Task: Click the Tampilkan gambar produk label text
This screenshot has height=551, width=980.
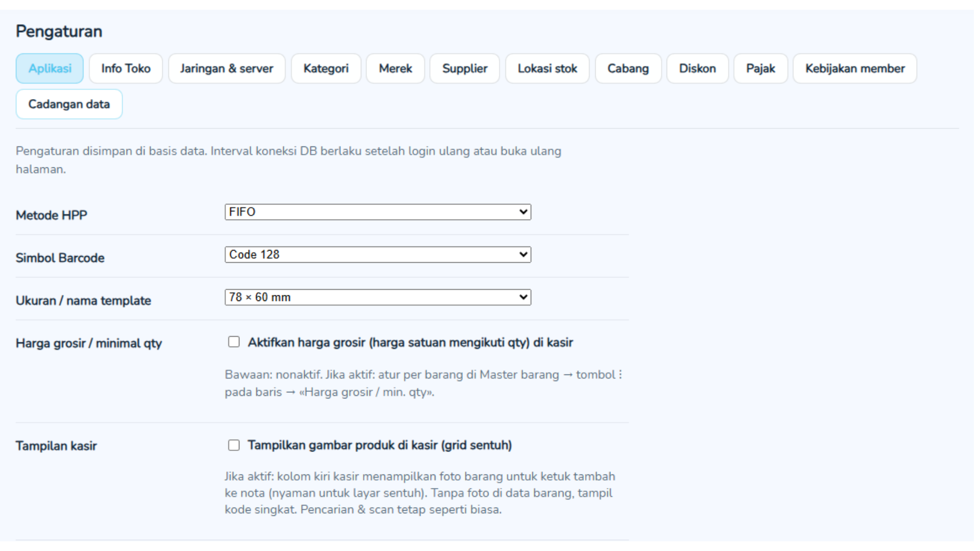Action: click(x=379, y=445)
